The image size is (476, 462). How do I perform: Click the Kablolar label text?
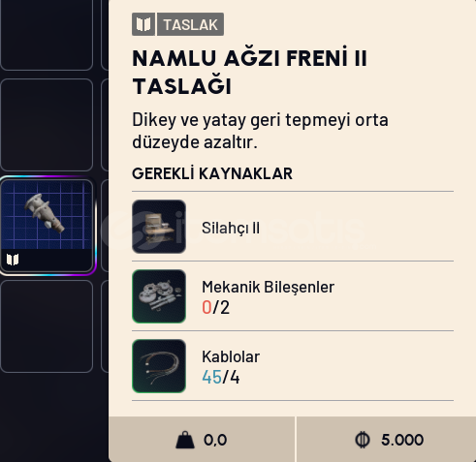click(x=231, y=356)
